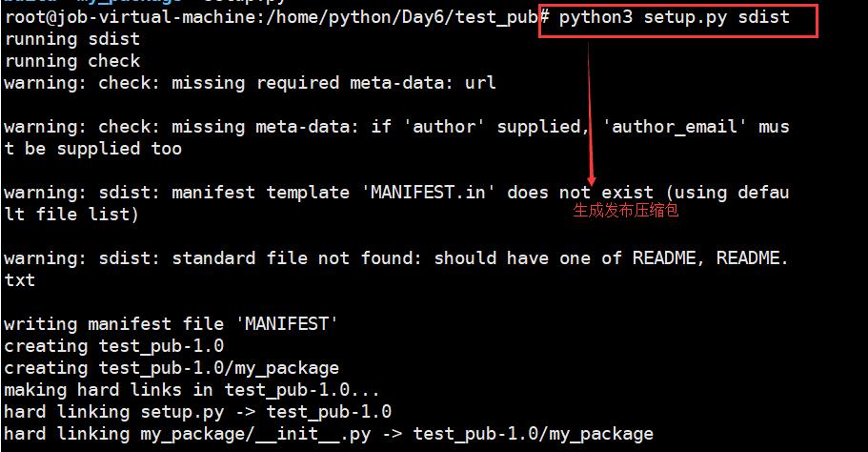Click the red-boxed python3 setup.py sdist command

click(x=675, y=17)
